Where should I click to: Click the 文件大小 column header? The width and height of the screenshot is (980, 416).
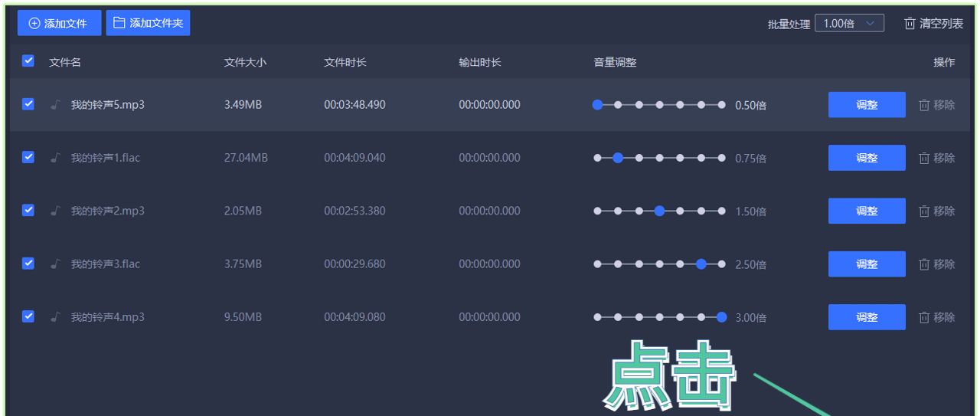245,62
